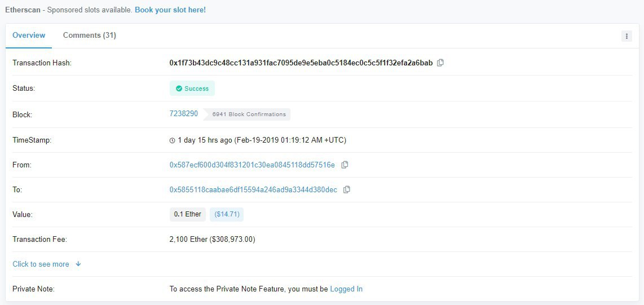The height and width of the screenshot is (305, 644).
Task: Copy the To address
Action: click(x=347, y=189)
